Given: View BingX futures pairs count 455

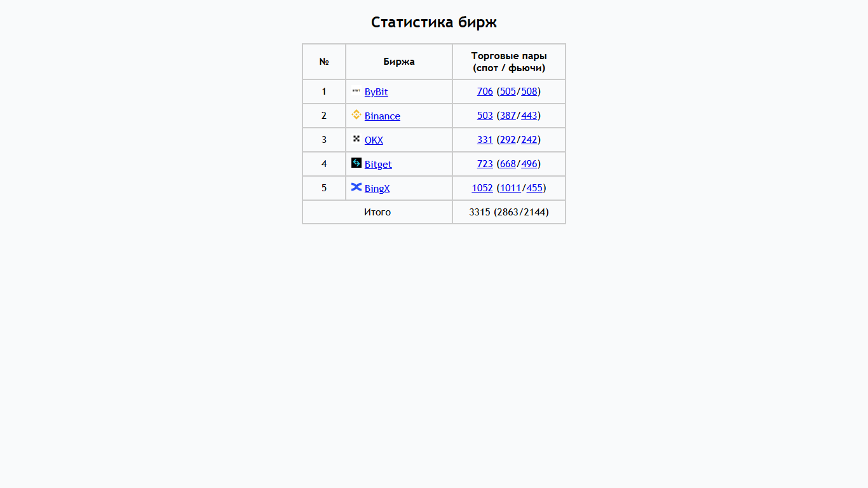Looking at the screenshot, I should 534,188.
